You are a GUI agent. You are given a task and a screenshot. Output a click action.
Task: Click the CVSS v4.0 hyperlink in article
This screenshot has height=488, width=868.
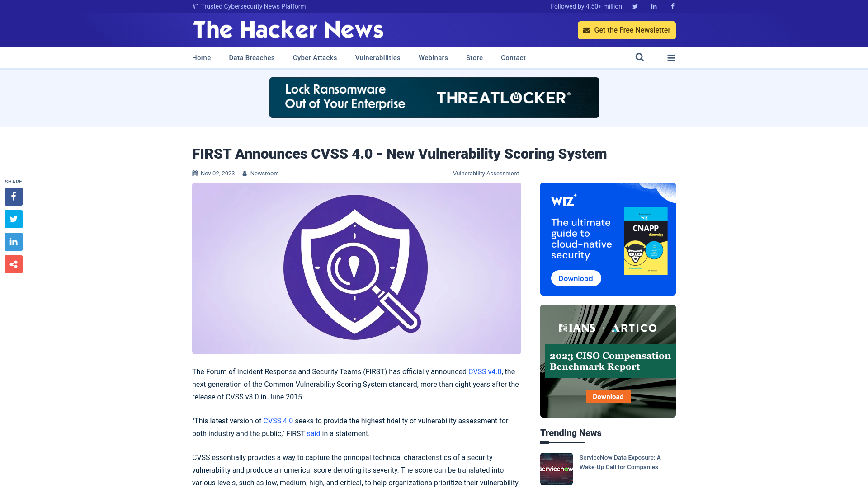(485, 372)
